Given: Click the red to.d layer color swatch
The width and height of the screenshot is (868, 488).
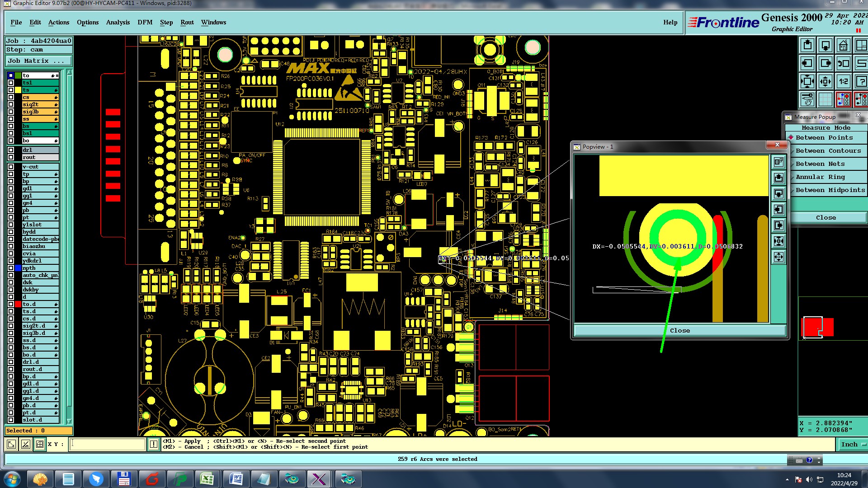Looking at the screenshot, I should [x=18, y=304].
